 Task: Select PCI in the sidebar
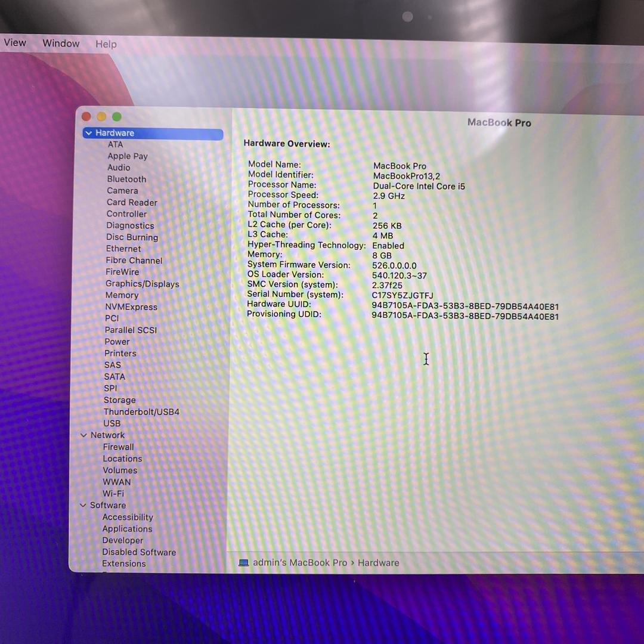(112, 318)
